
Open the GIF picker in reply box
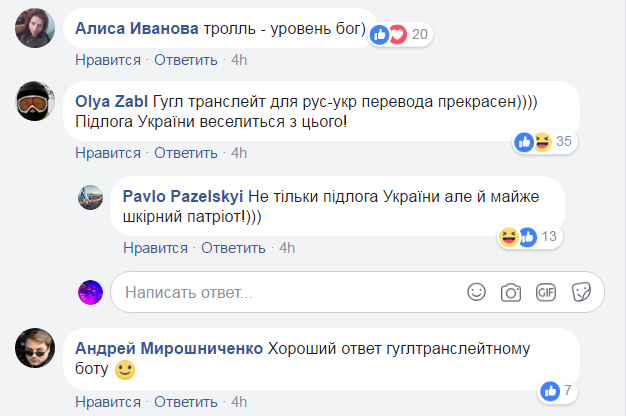click(545, 292)
